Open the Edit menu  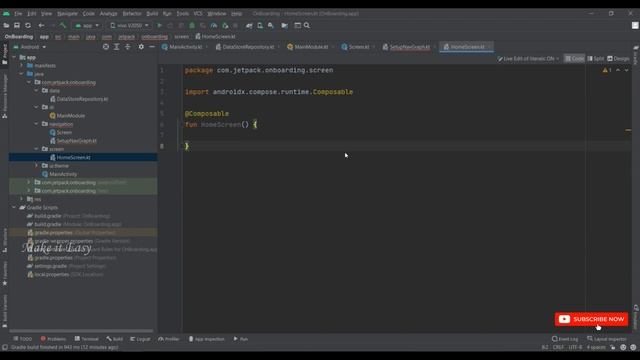click(32, 13)
